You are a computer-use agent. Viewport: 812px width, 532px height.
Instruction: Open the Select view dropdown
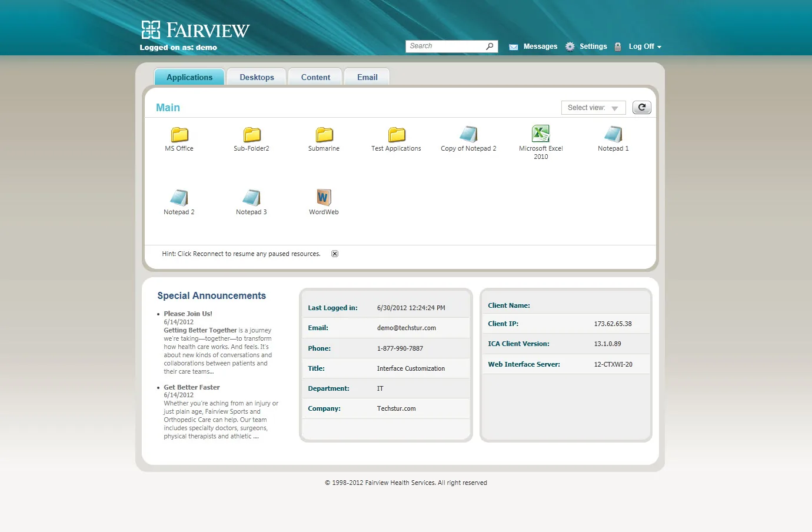click(593, 108)
